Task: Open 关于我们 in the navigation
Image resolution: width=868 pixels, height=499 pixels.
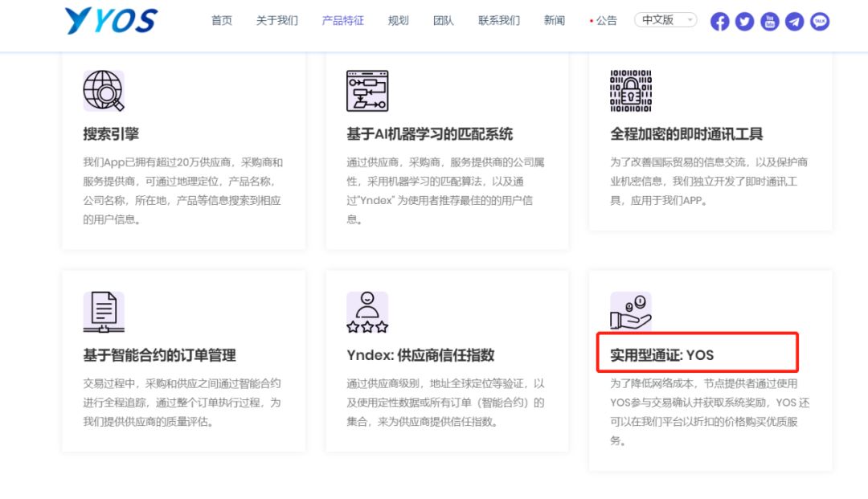Action: click(277, 20)
